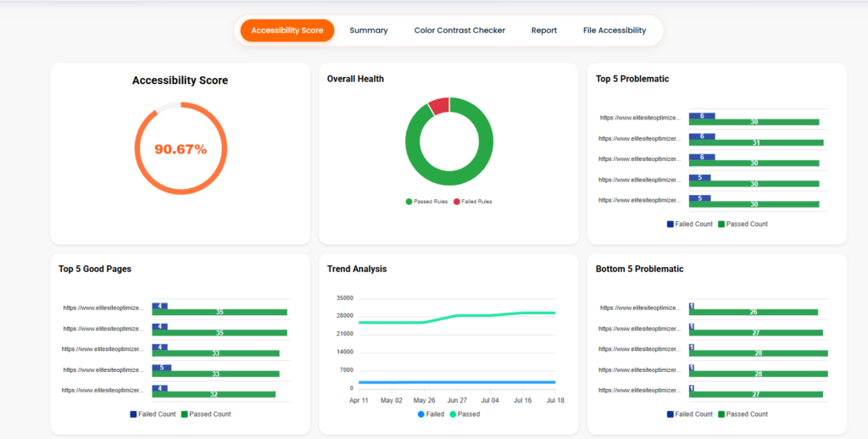The image size is (868, 439).
Task: Click the 21000 y-axis value
Action: tap(344, 335)
